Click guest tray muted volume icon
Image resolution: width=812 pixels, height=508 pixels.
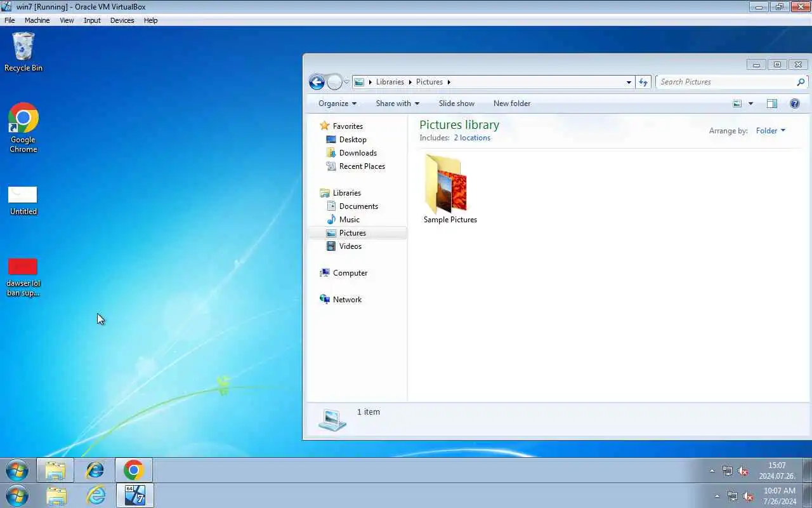743,471
